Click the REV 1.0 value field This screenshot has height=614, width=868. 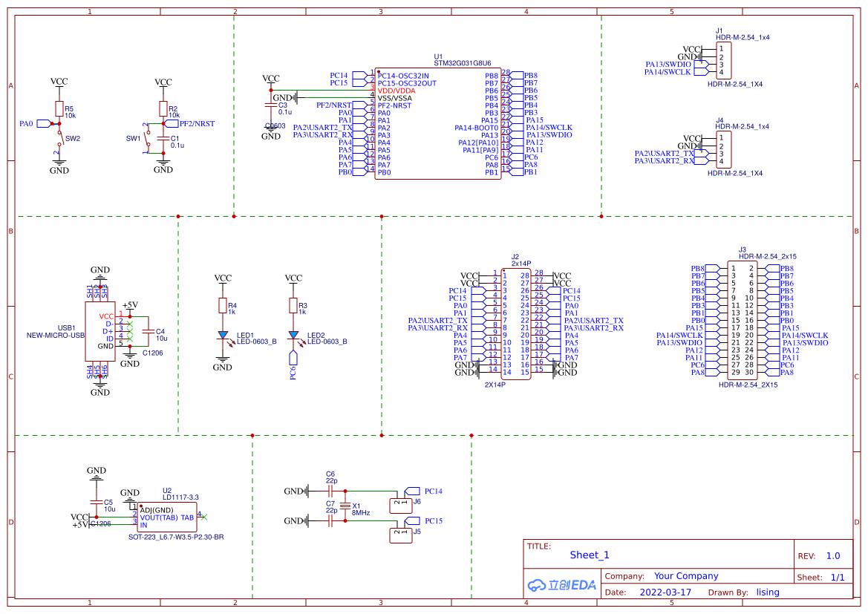pos(832,555)
